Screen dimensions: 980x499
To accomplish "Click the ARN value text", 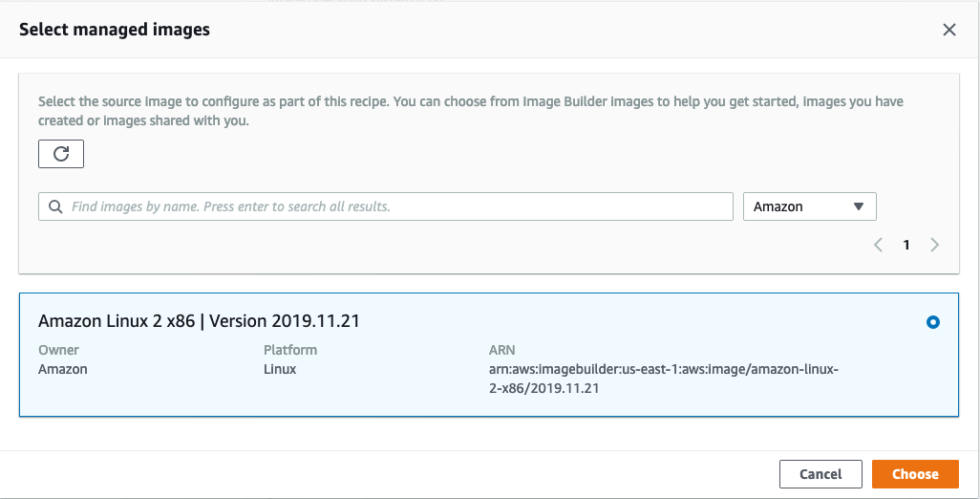I will pyautogui.click(x=663, y=379).
